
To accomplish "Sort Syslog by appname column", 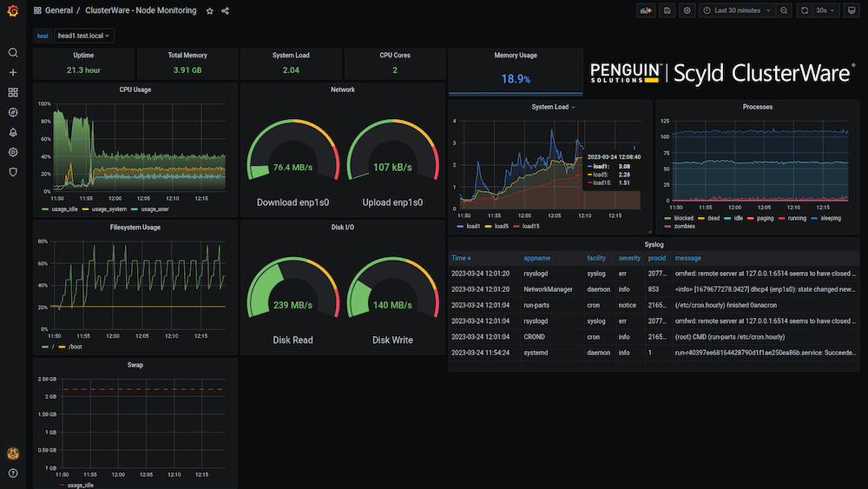I will (537, 258).
